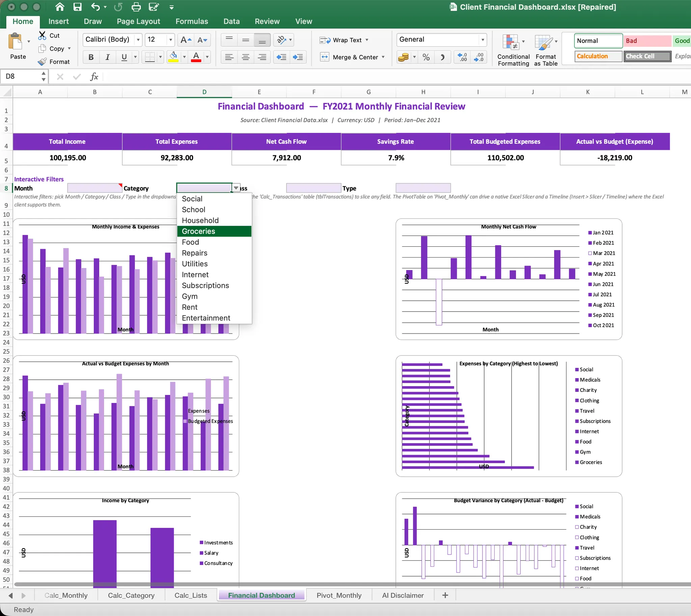Toggle Italic formatting button
The width and height of the screenshot is (691, 616).
click(x=108, y=57)
